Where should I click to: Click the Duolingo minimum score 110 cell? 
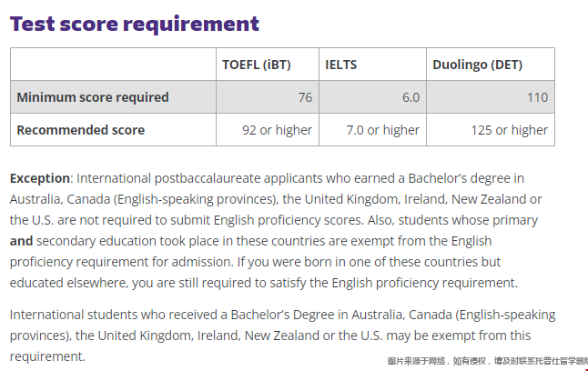click(x=491, y=97)
